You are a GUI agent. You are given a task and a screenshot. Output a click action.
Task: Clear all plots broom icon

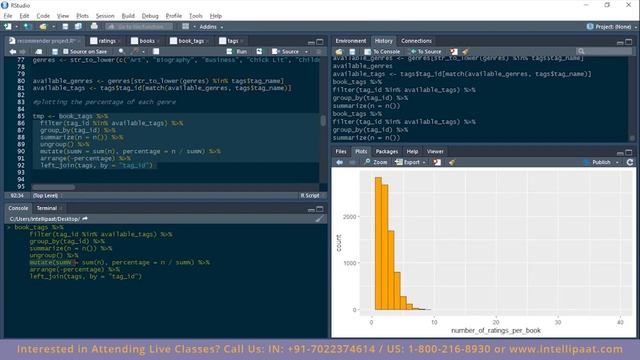452,162
